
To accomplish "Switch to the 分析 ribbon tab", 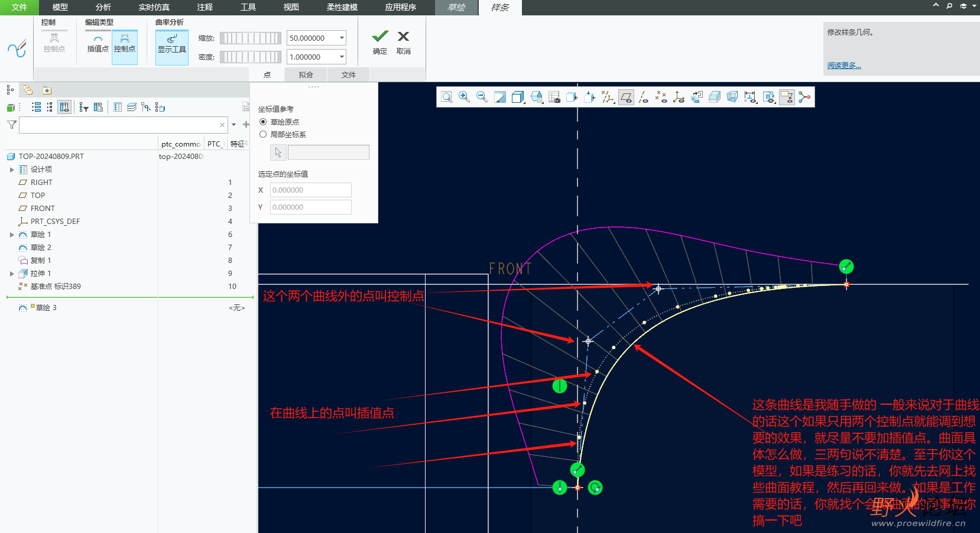I will (103, 7).
